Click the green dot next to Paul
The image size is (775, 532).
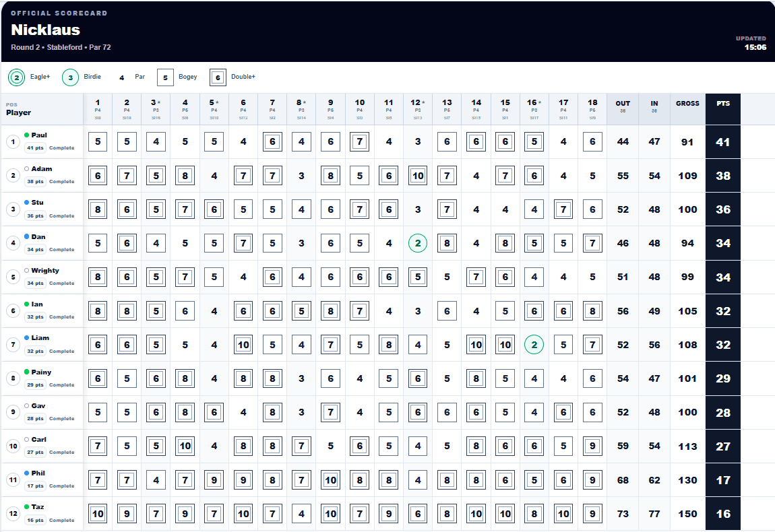pos(27,135)
